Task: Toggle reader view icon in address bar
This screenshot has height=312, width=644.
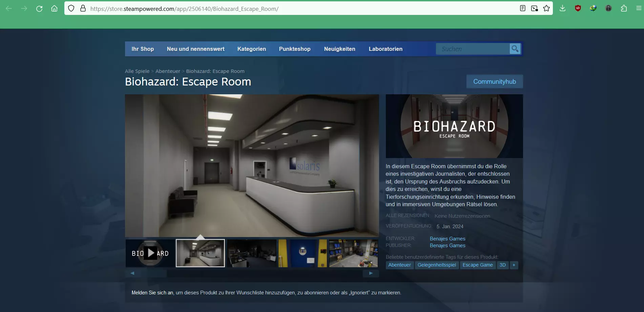Action: (x=523, y=8)
